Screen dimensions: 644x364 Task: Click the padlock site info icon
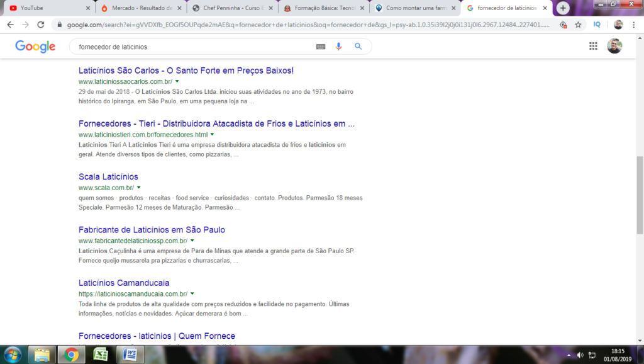click(60, 25)
